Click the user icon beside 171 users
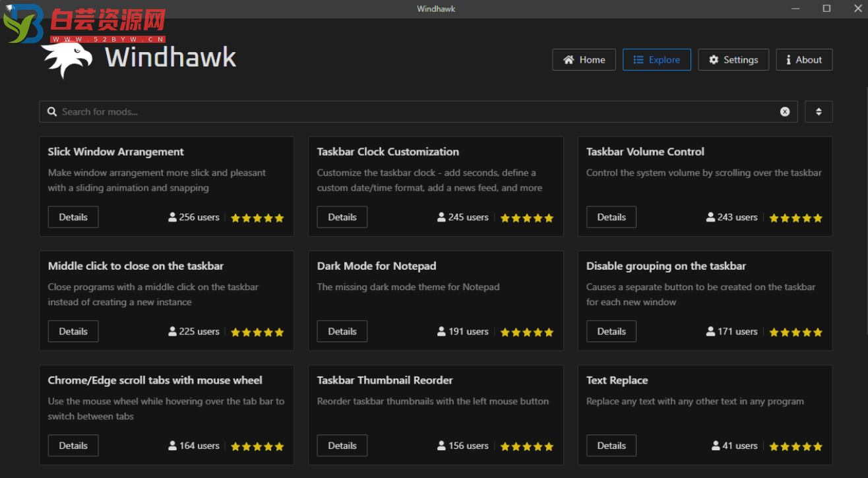Screen dimensions: 868x478 point(710,331)
